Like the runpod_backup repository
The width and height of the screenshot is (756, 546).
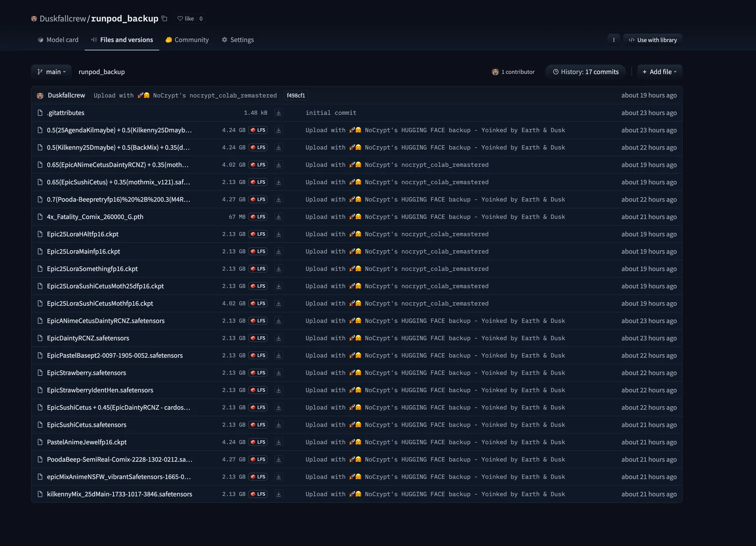coord(186,19)
